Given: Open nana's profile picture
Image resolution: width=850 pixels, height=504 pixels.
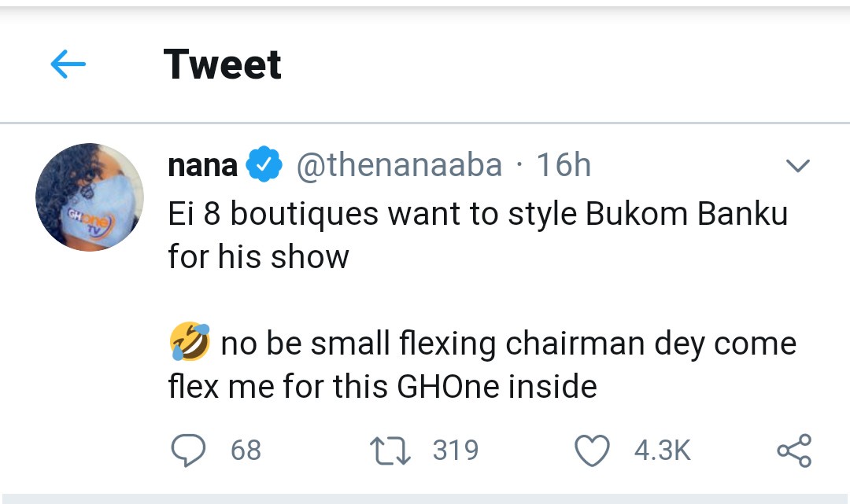Looking at the screenshot, I should click(89, 197).
